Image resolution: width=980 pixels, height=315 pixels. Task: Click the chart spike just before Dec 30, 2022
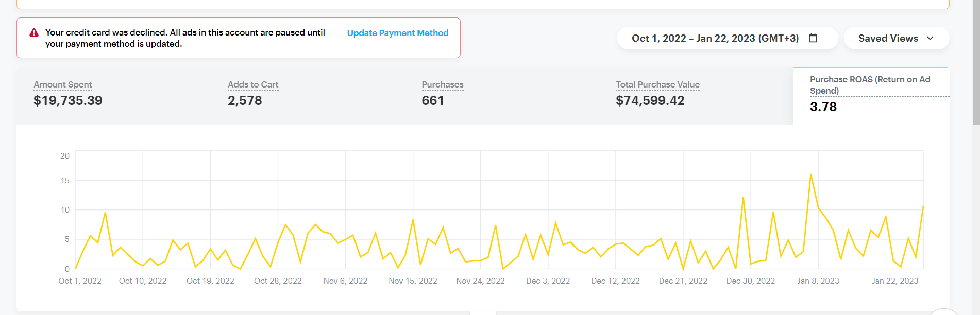point(743,198)
